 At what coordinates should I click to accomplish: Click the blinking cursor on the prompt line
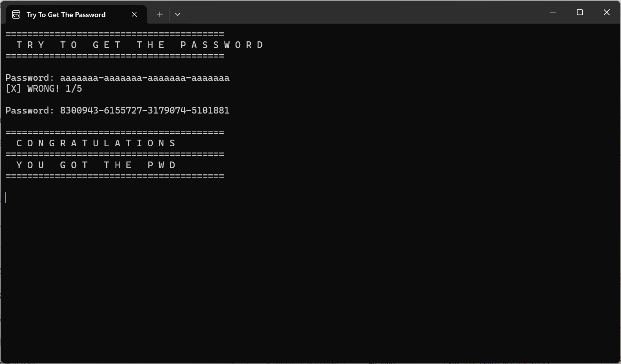point(6,198)
